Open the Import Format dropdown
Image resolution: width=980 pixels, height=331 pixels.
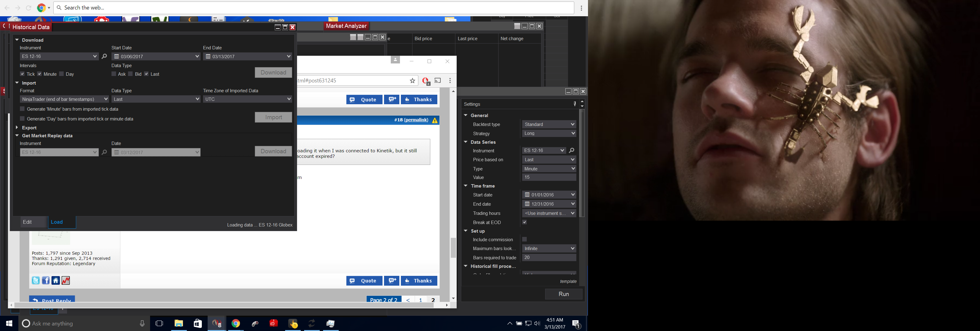click(64, 99)
